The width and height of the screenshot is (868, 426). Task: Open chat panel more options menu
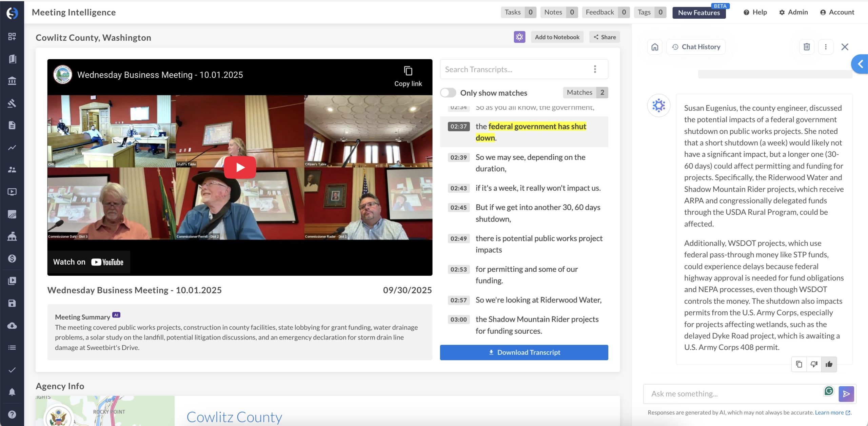[x=826, y=47]
